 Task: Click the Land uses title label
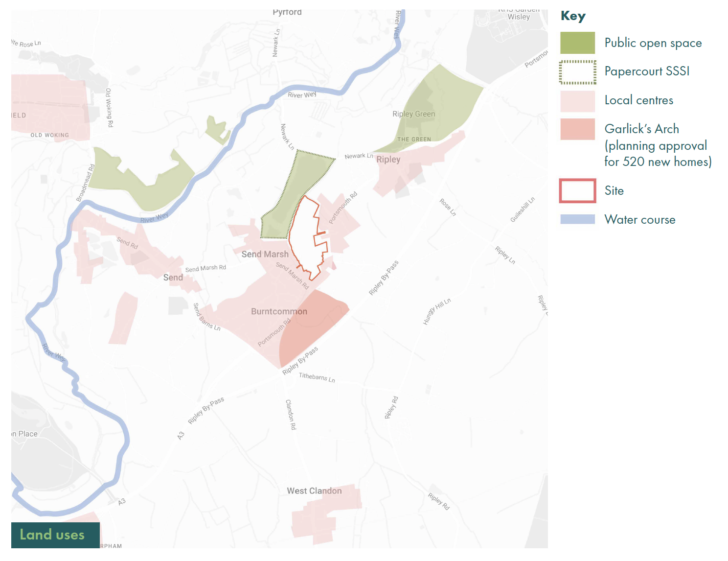coord(52,535)
